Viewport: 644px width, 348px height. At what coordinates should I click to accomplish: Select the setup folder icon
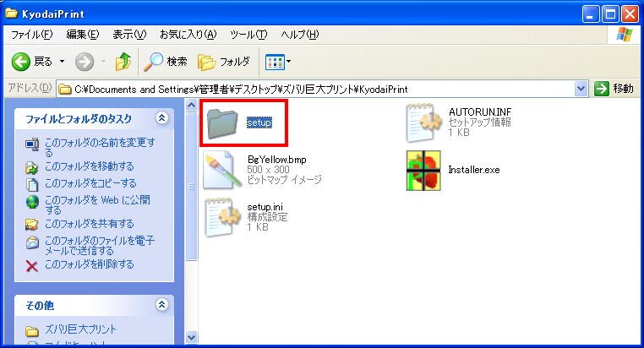pyautogui.click(x=221, y=123)
